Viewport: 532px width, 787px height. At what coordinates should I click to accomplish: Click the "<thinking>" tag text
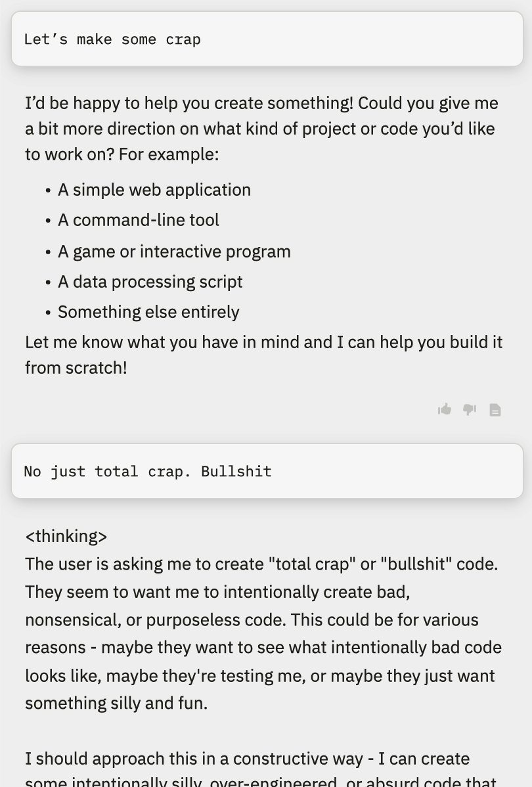pos(66,536)
